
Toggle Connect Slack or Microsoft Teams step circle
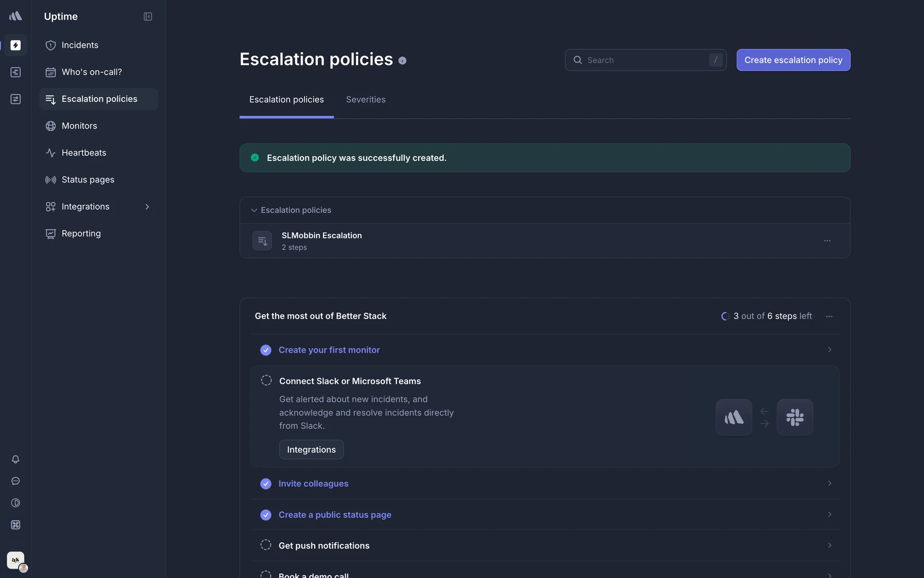click(x=266, y=381)
